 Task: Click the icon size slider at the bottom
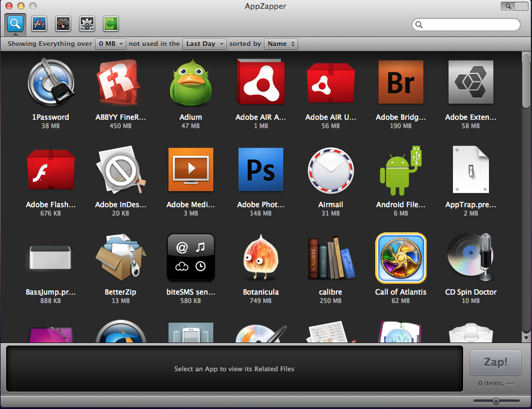pyautogui.click(x=496, y=401)
